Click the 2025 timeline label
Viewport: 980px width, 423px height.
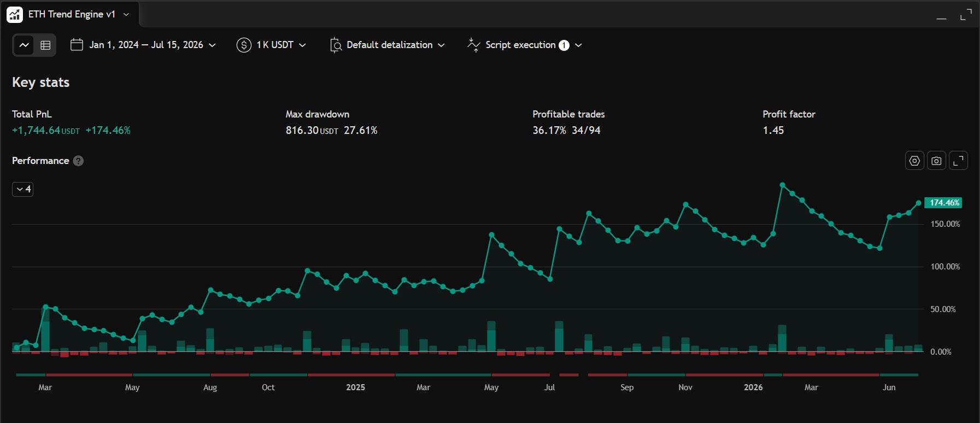pos(355,387)
